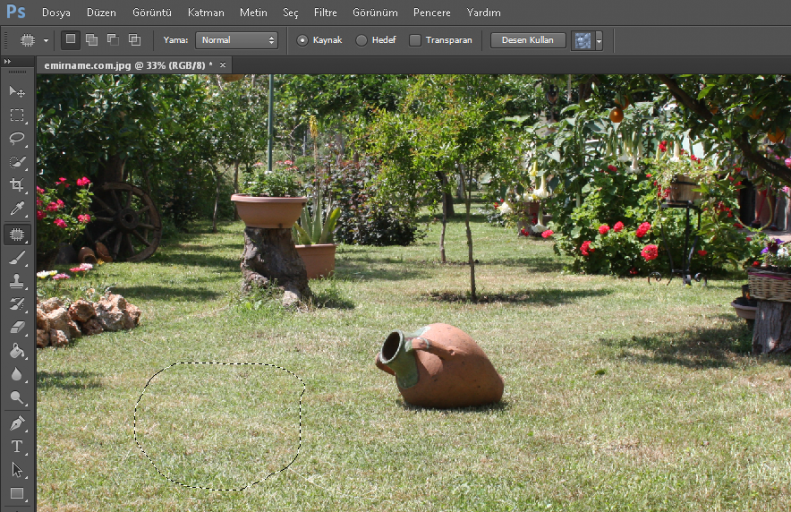This screenshot has width=791, height=512.
Task: Click the pattern swatch preview
Action: 583,40
